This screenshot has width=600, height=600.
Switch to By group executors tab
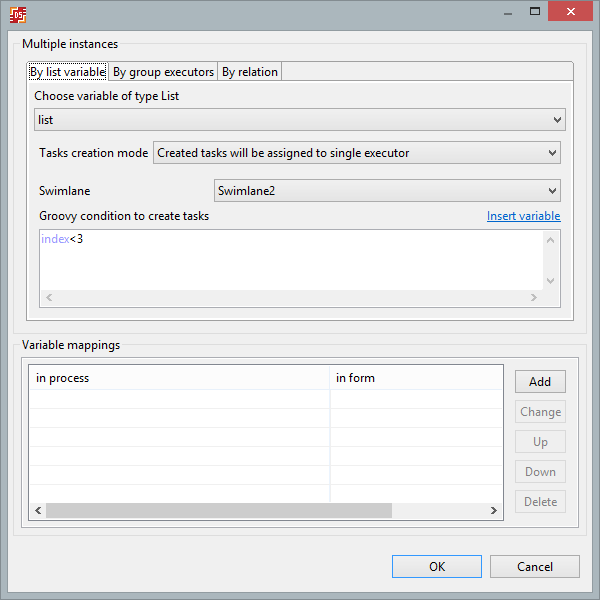(x=163, y=72)
